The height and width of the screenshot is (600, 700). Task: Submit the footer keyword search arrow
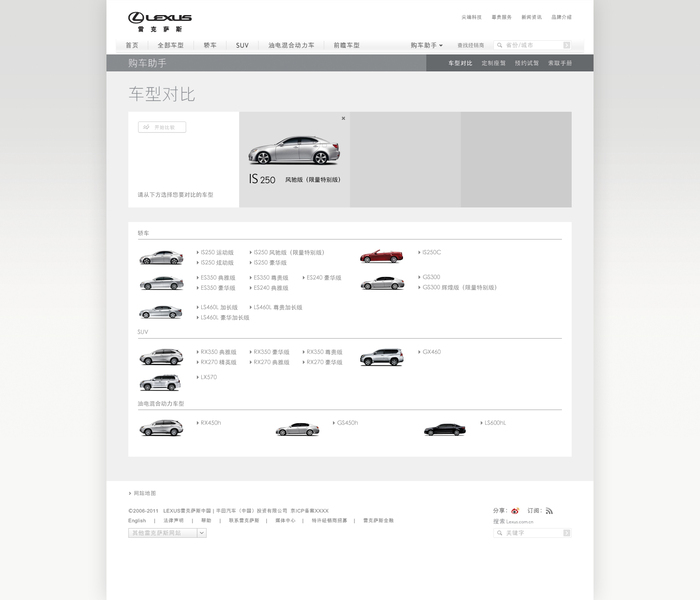[567, 533]
